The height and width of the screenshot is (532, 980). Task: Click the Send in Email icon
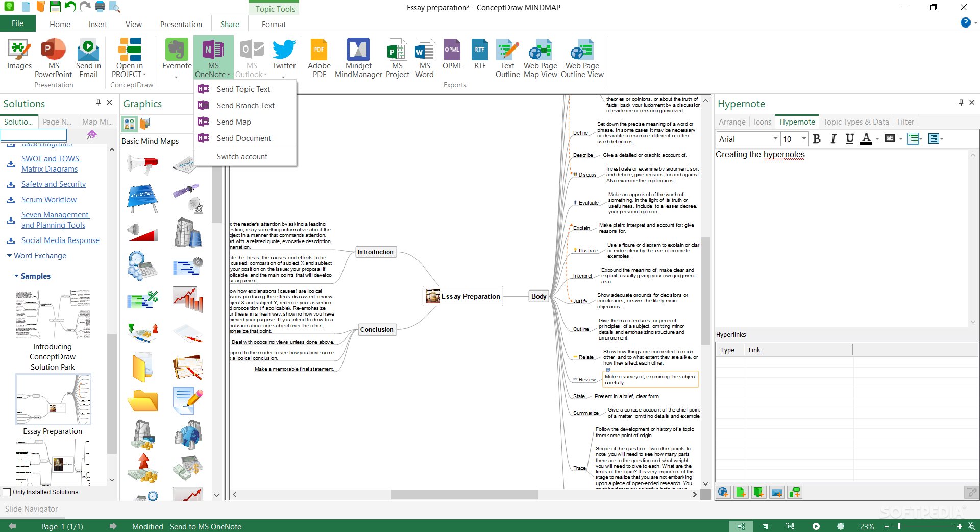88,58
